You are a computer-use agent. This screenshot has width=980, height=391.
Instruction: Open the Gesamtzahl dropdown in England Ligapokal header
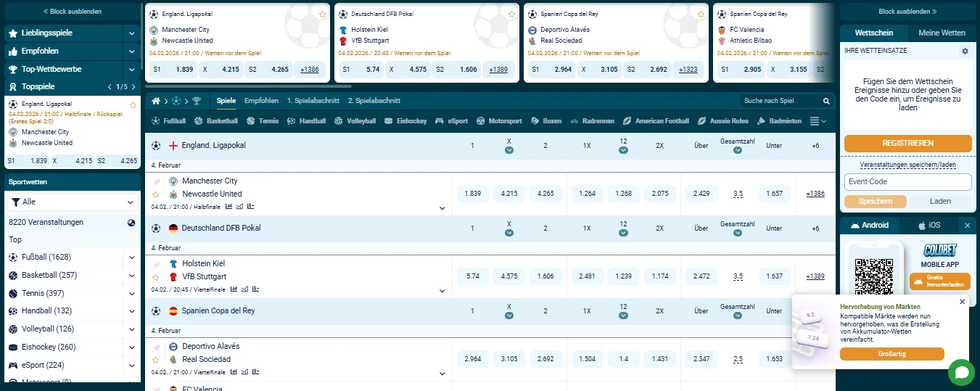pyautogui.click(x=738, y=150)
